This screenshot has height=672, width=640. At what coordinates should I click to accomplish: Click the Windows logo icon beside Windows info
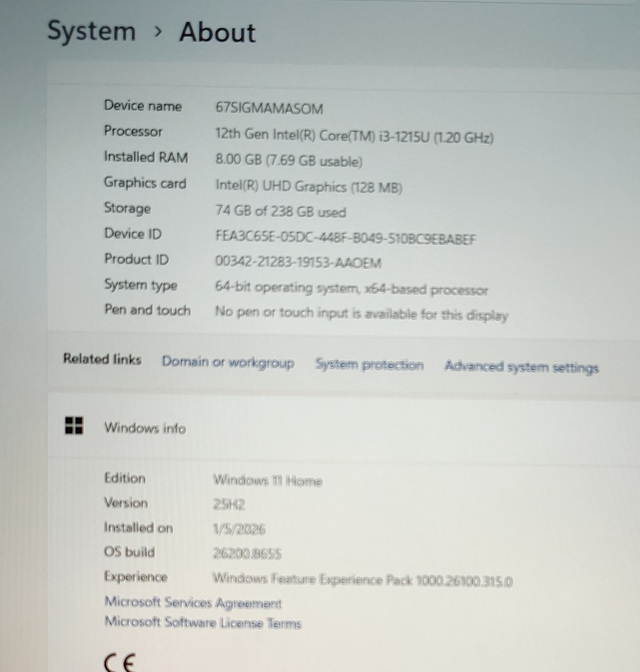(74, 425)
